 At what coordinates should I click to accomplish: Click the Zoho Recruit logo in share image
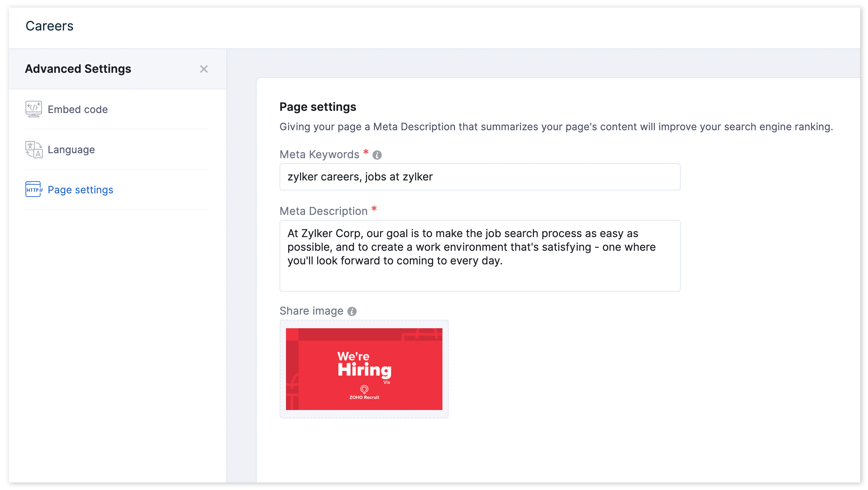[x=364, y=392]
